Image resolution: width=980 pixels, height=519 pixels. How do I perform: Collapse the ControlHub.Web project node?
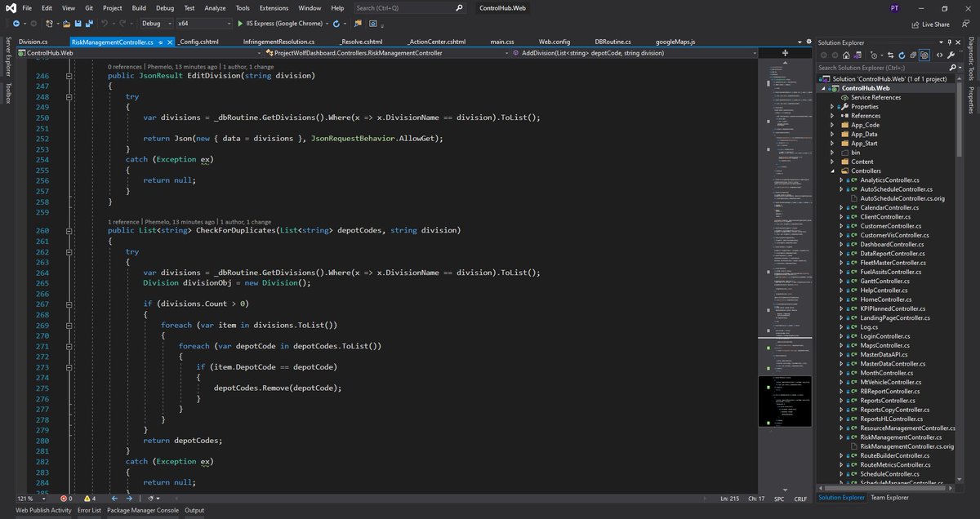[825, 88]
